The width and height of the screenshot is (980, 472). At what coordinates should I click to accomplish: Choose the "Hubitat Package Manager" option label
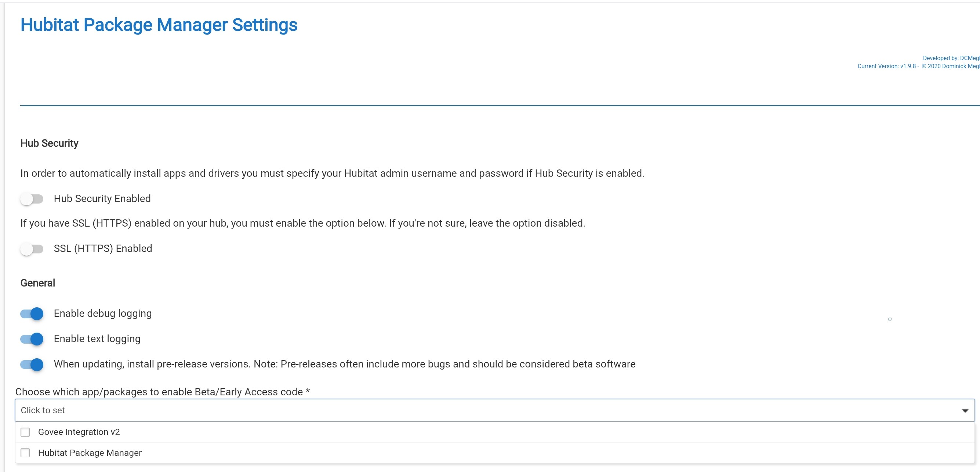[x=90, y=453]
